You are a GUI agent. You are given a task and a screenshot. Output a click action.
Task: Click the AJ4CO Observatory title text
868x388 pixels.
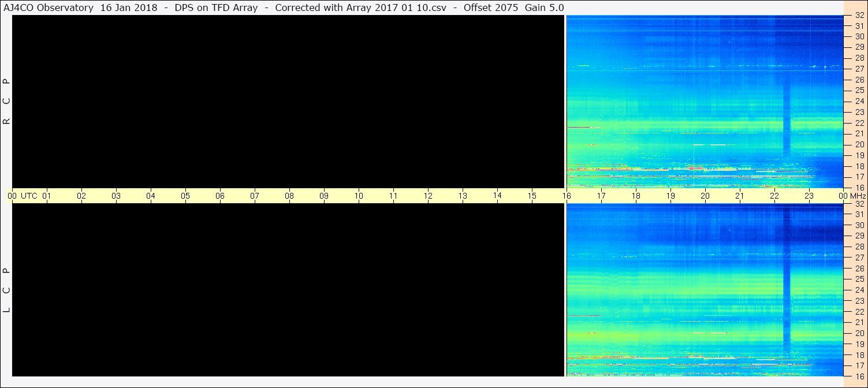coord(49,8)
